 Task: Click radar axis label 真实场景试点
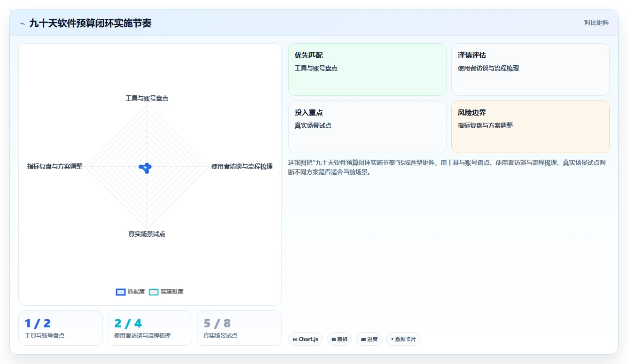click(x=147, y=234)
